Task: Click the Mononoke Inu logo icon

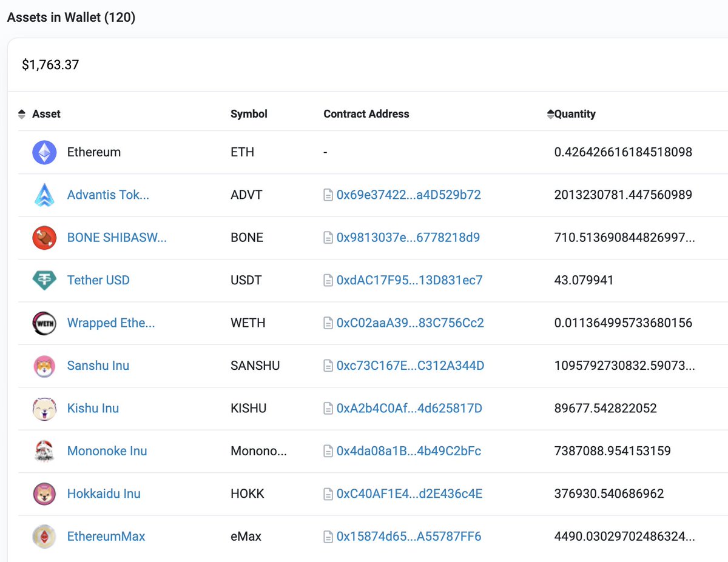Action: pos(44,451)
